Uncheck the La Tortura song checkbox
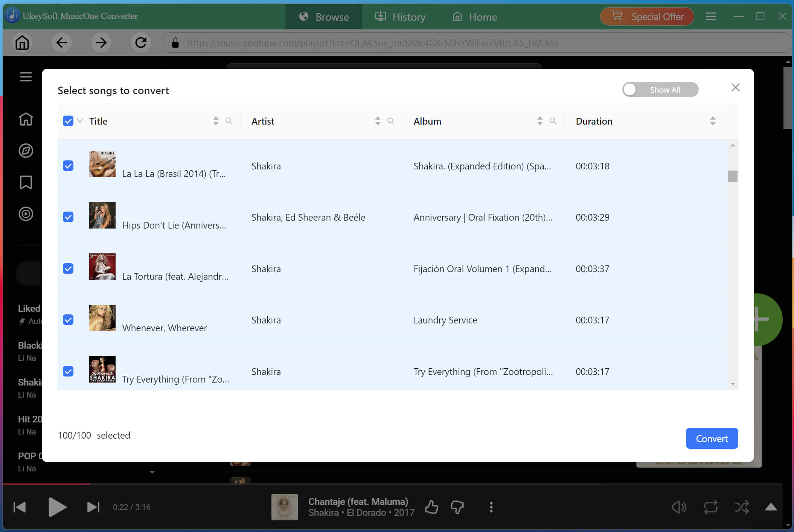 [x=68, y=268]
